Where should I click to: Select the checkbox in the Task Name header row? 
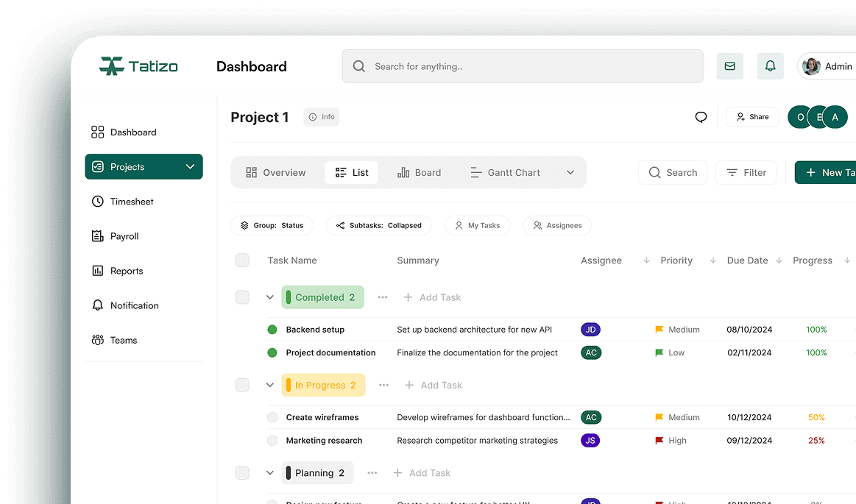[242, 260]
